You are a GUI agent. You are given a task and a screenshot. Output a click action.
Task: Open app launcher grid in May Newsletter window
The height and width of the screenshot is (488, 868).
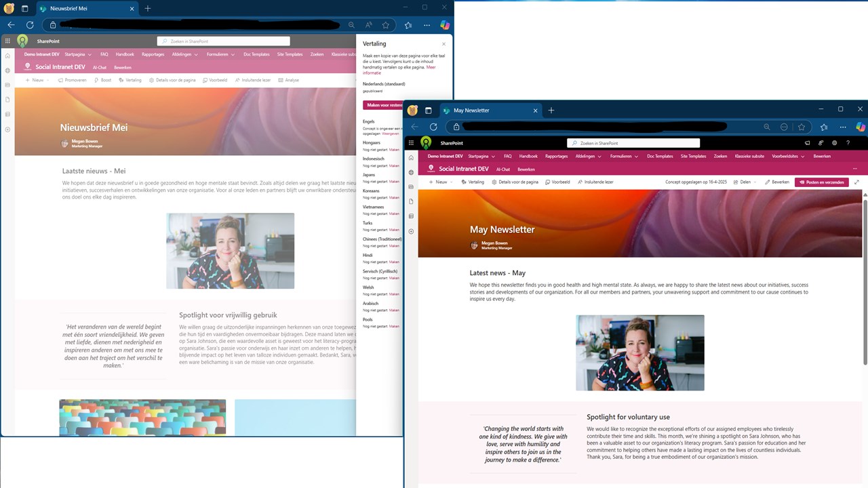[410, 143]
